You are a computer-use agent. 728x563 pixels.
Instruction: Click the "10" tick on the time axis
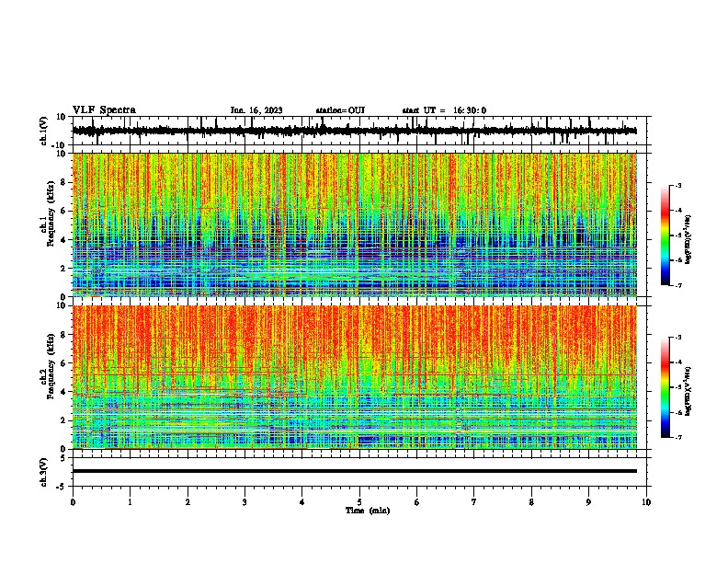click(x=646, y=502)
